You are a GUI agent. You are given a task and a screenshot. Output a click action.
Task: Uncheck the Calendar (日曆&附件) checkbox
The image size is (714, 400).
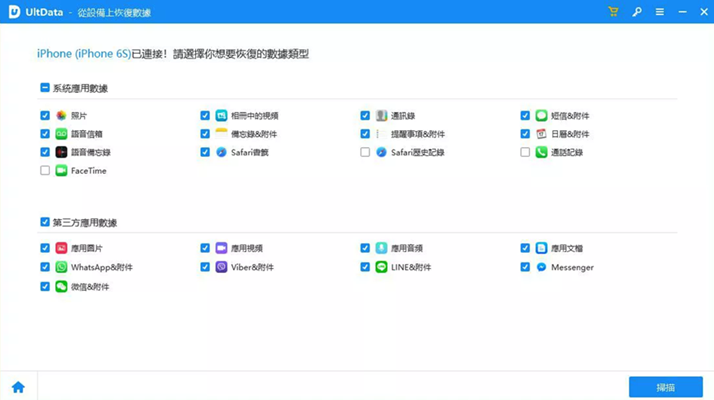(525, 134)
